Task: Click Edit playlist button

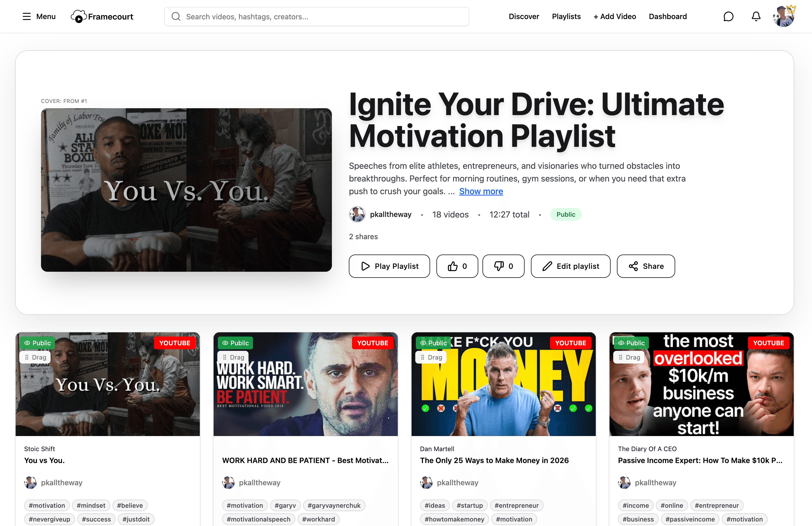Action: [570, 266]
